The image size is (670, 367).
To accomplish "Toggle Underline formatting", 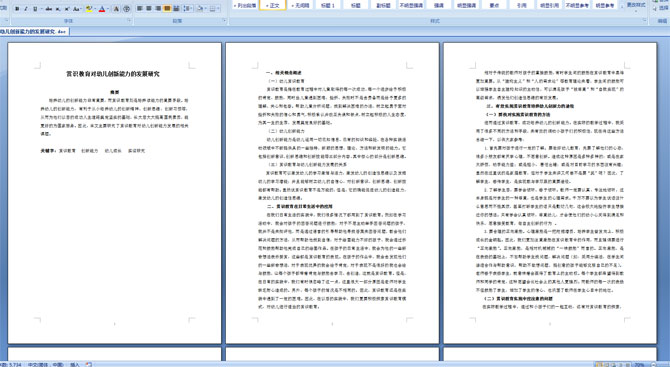I will click(x=35, y=9).
